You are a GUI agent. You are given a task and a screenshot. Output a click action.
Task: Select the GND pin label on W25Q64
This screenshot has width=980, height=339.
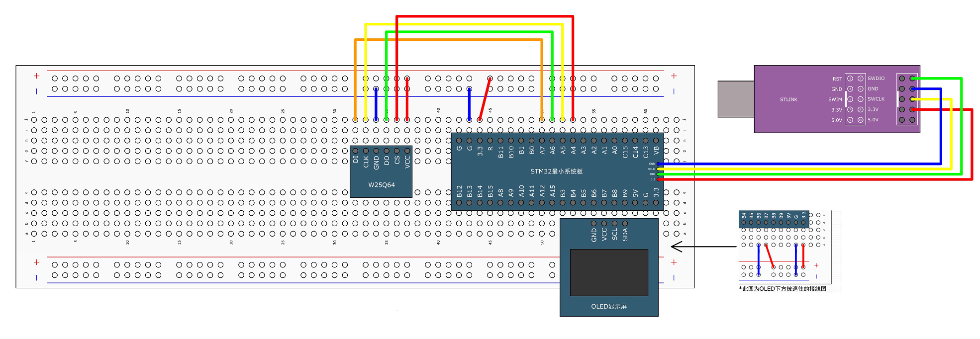(376, 163)
